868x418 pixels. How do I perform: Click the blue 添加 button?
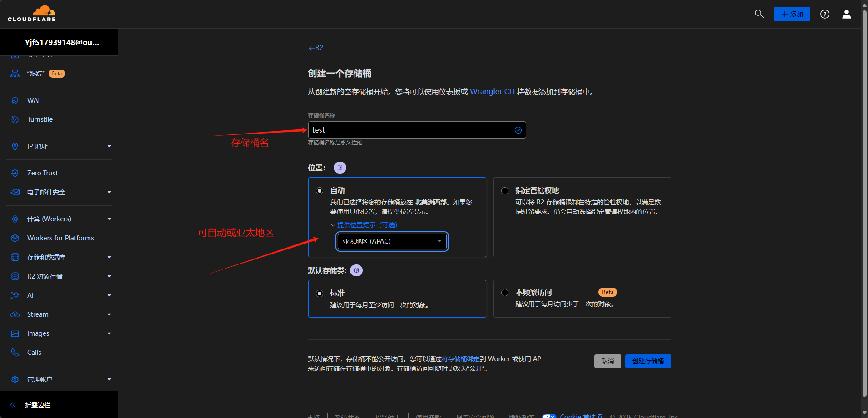[792, 14]
